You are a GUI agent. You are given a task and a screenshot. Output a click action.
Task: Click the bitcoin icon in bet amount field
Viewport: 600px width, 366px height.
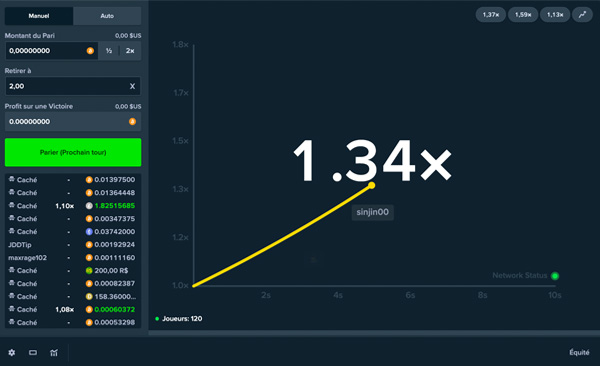[x=90, y=51]
